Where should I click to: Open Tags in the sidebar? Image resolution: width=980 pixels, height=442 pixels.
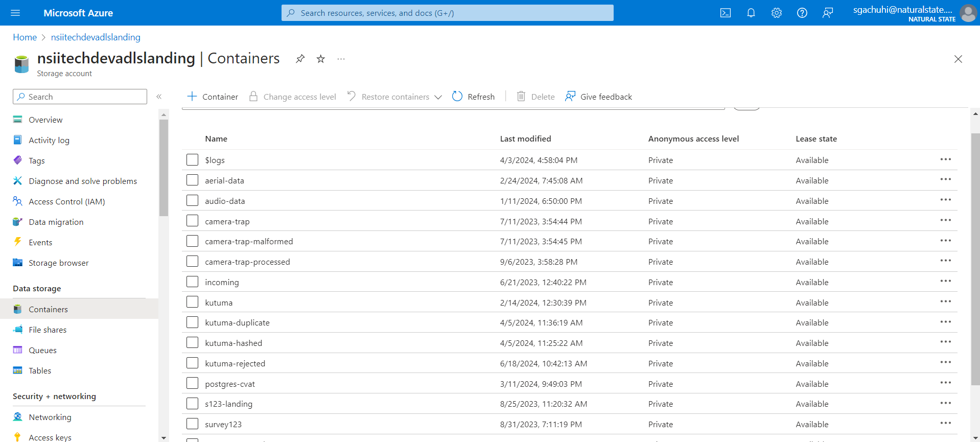click(x=37, y=160)
